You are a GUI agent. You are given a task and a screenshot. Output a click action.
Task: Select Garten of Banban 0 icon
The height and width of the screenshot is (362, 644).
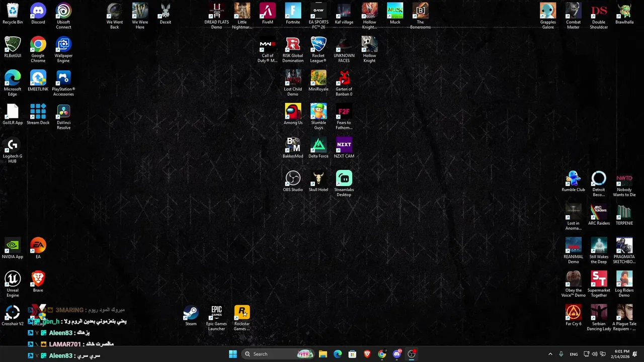coord(344,83)
